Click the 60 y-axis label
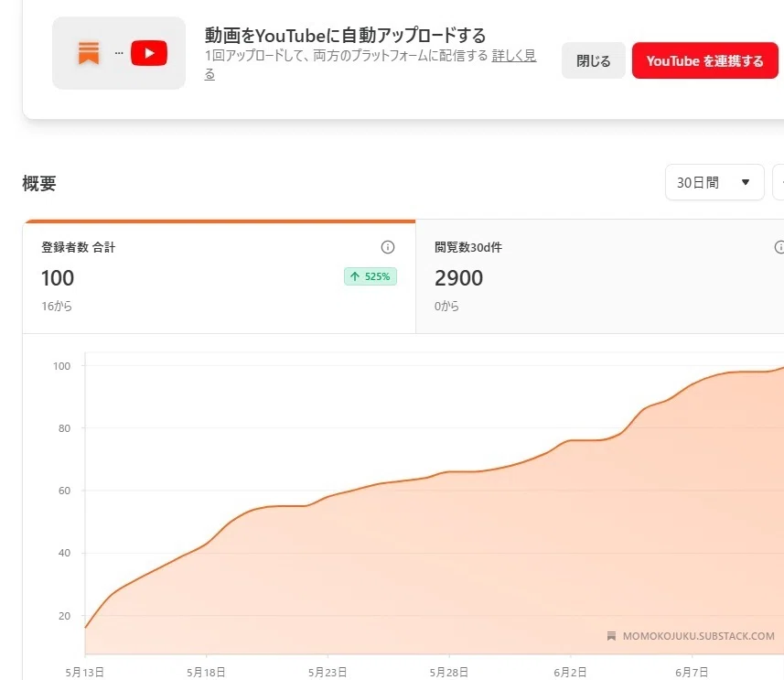 65,491
